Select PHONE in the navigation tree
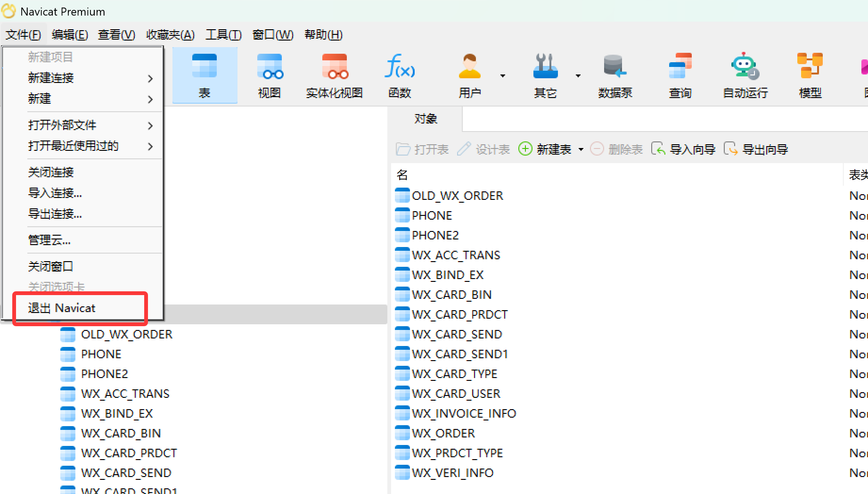The height and width of the screenshot is (494, 868). tap(91, 354)
